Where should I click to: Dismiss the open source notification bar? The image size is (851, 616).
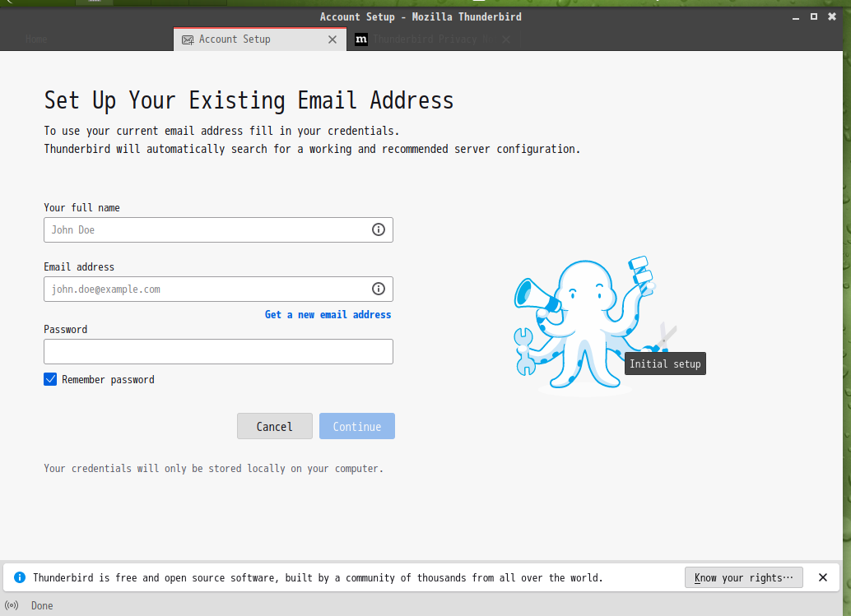823,577
